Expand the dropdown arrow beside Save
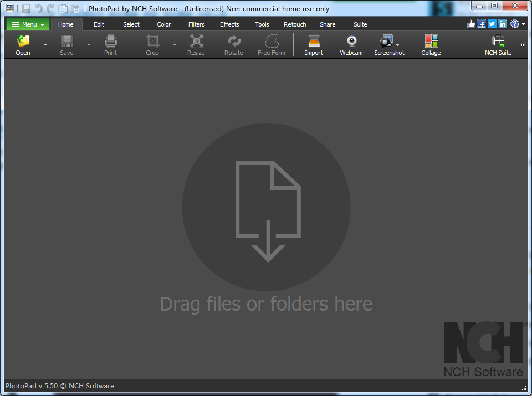The image size is (532, 396). click(89, 44)
